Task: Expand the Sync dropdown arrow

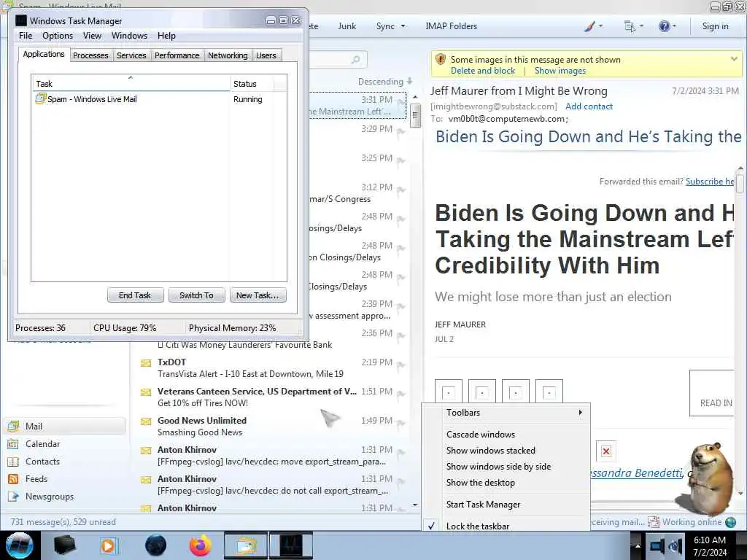Action: point(403,26)
